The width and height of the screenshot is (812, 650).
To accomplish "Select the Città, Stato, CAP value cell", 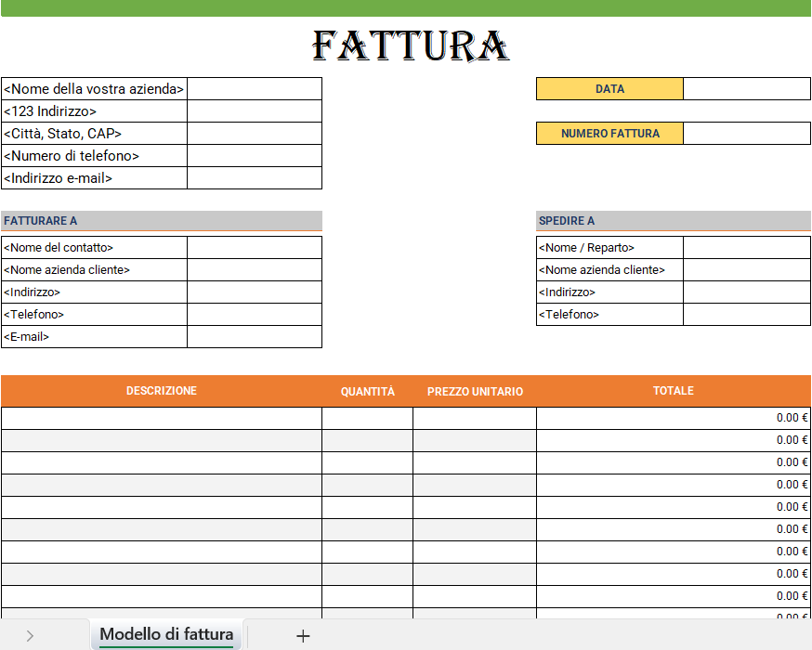I will 254,133.
